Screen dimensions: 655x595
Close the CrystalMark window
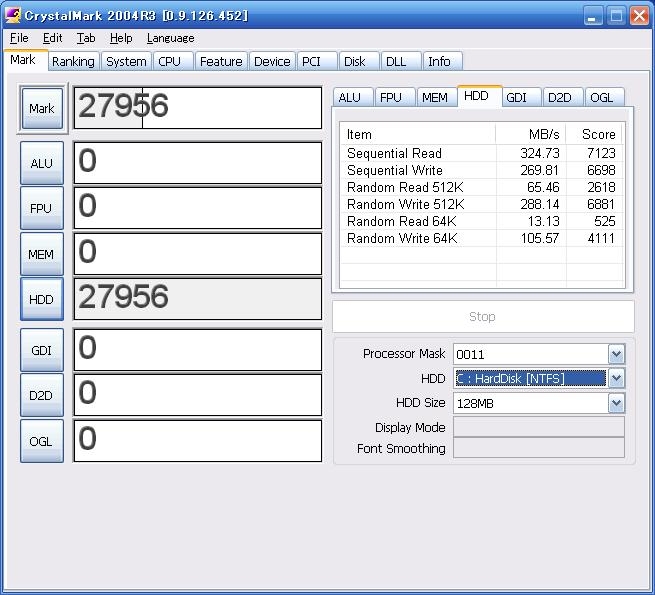640,16
